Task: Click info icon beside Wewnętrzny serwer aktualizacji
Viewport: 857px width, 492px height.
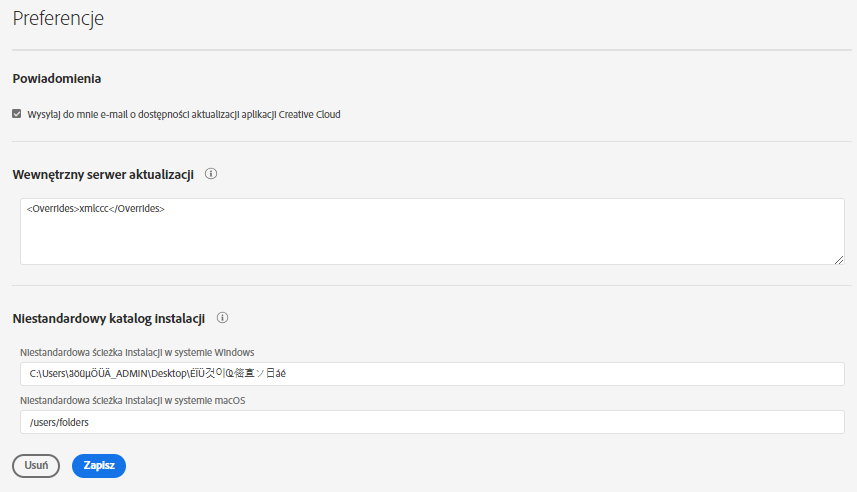Action: point(211,173)
